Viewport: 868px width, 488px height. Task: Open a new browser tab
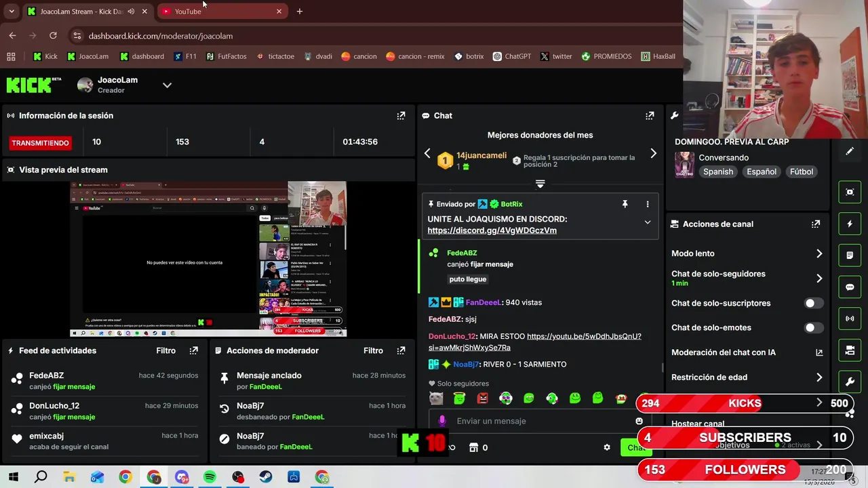click(x=299, y=12)
